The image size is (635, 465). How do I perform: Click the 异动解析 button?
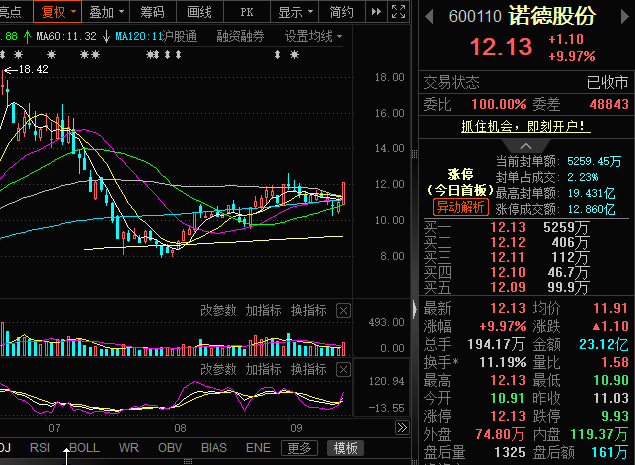point(460,207)
